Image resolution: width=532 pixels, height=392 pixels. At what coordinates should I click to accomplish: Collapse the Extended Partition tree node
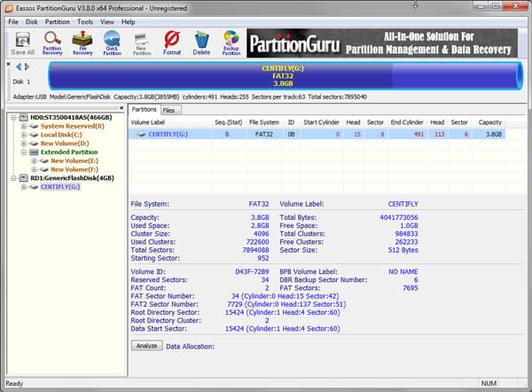pos(23,152)
